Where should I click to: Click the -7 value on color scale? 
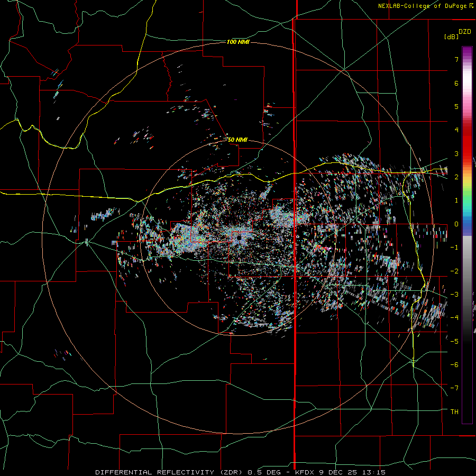click(454, 388)
